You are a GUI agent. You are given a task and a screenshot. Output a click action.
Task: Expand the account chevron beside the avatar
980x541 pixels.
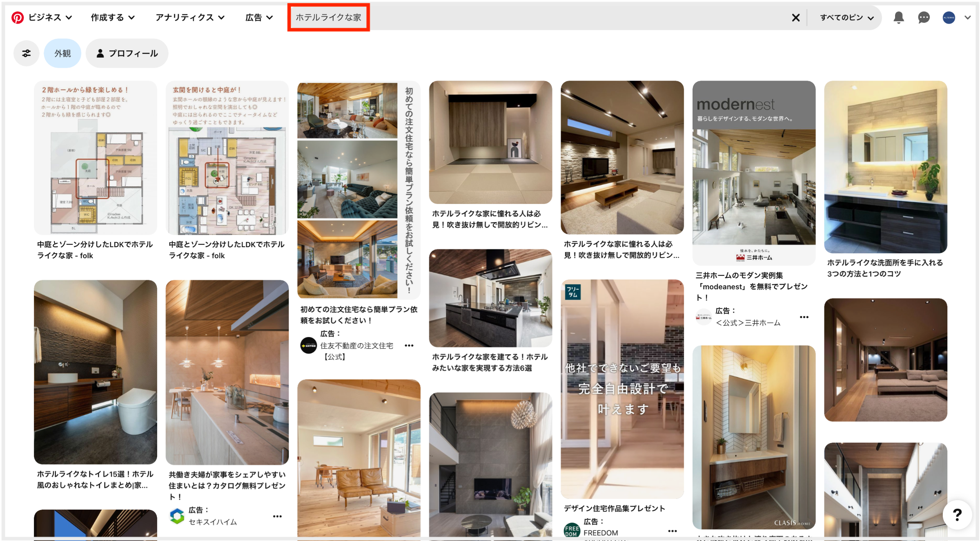(967, 18)
